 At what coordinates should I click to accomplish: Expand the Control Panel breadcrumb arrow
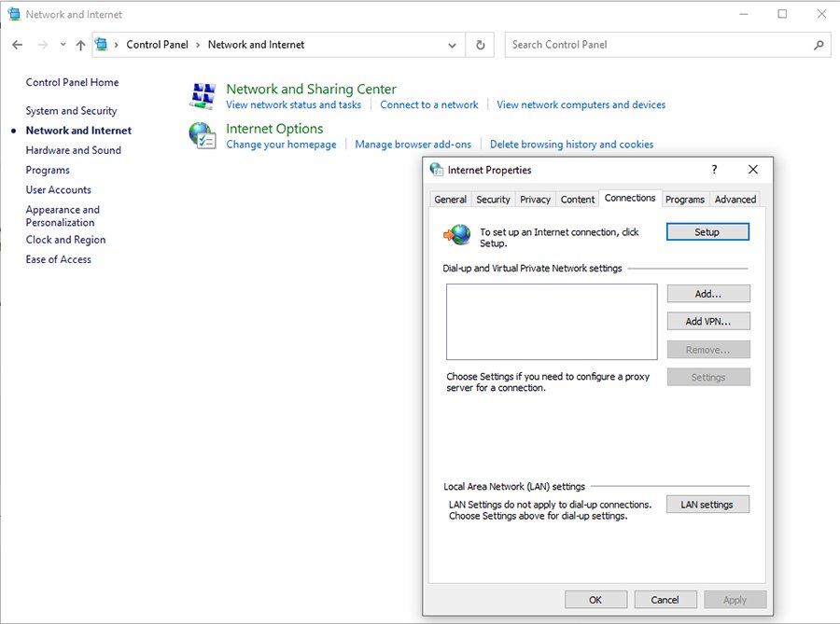click(x=196, y=44)
